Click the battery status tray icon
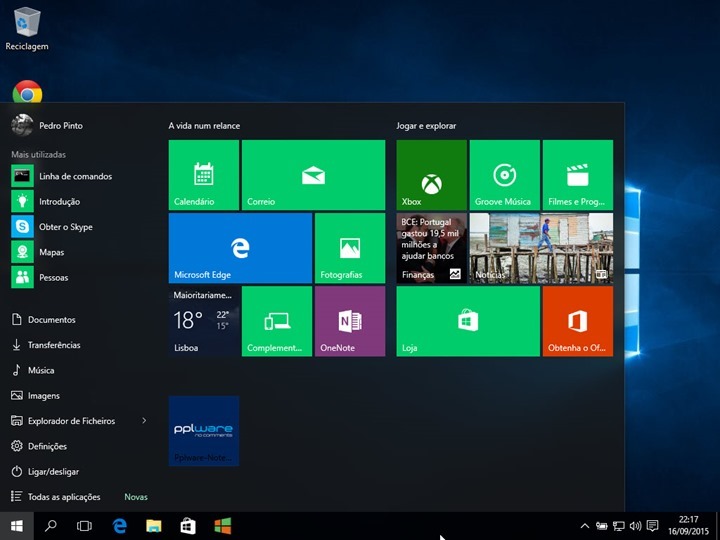720x540 pixels. (x=602, y=526)
